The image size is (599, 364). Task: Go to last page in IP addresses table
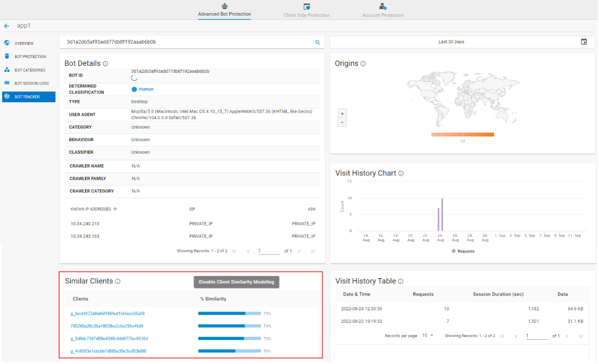[x=313, y=251]
